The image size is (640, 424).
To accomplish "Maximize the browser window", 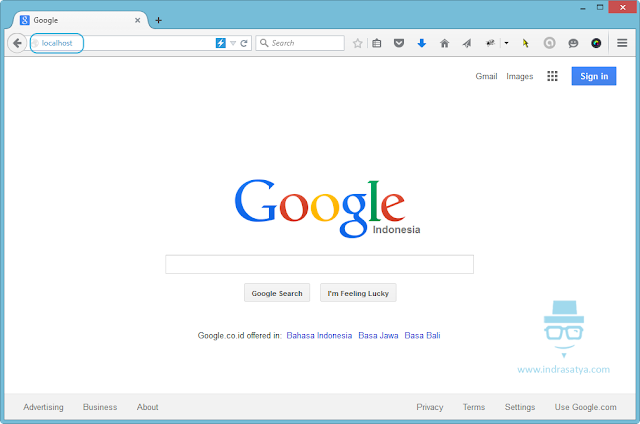I will (600, 7).
